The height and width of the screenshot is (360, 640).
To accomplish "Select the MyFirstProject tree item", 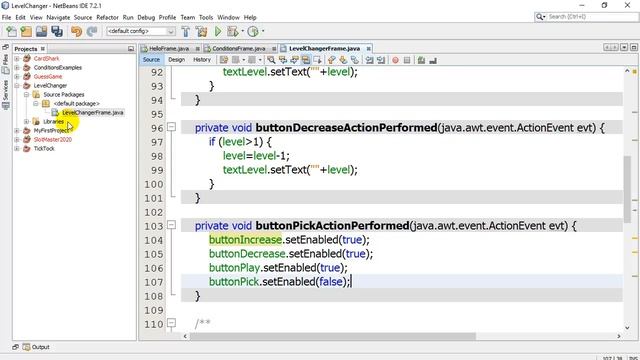I will pos(51,130).
